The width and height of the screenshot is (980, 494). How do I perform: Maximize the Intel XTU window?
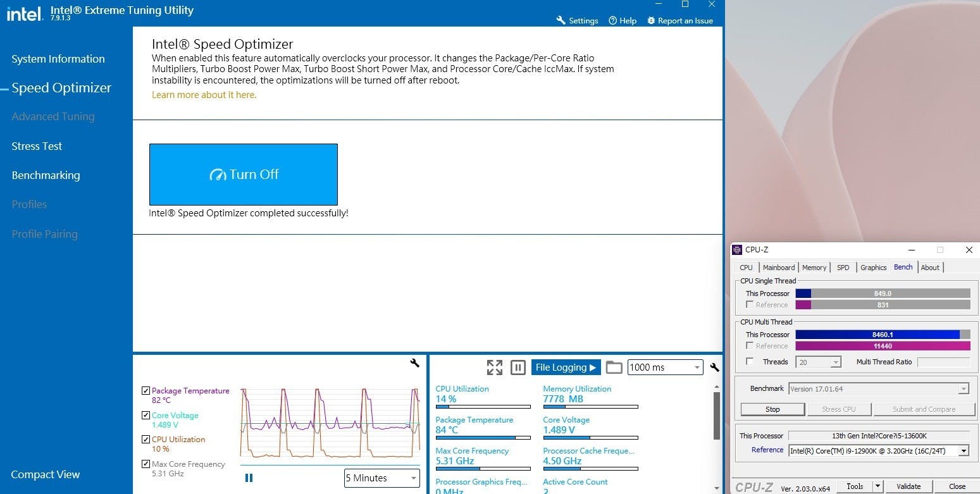pyautogui.click(x=685, y=4)
